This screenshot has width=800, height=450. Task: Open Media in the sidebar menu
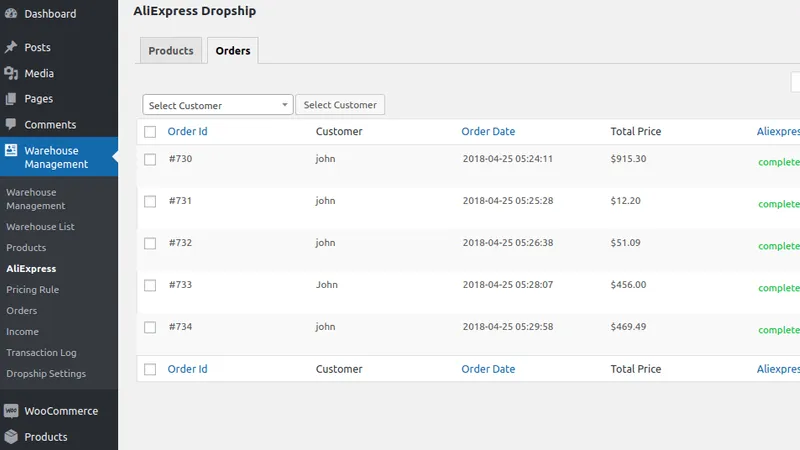click(39, 73)
